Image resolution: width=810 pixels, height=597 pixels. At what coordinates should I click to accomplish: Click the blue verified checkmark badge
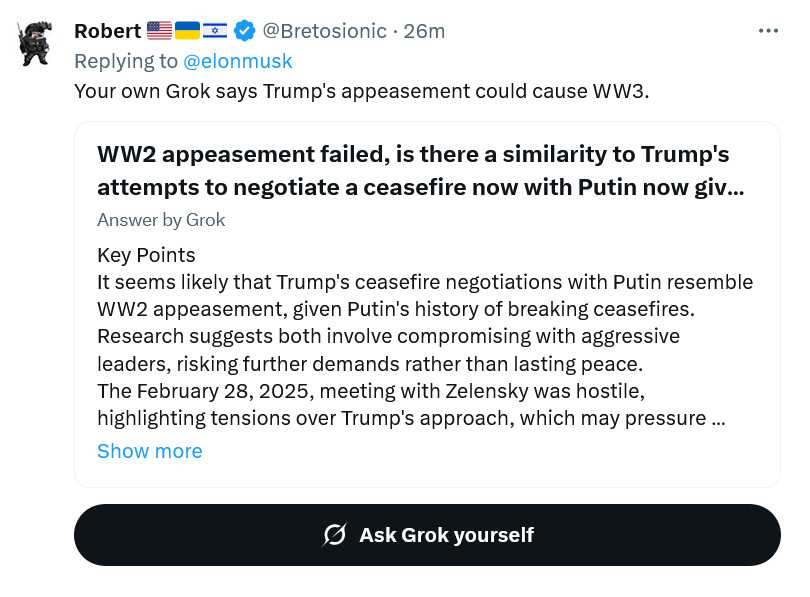(244, 31)
